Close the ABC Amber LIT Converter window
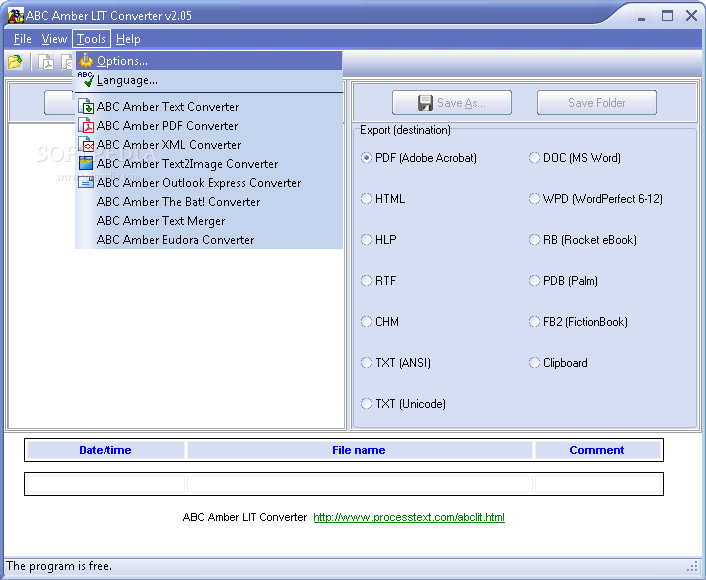Viewport: 706px width, 580px height. point(691,16)
